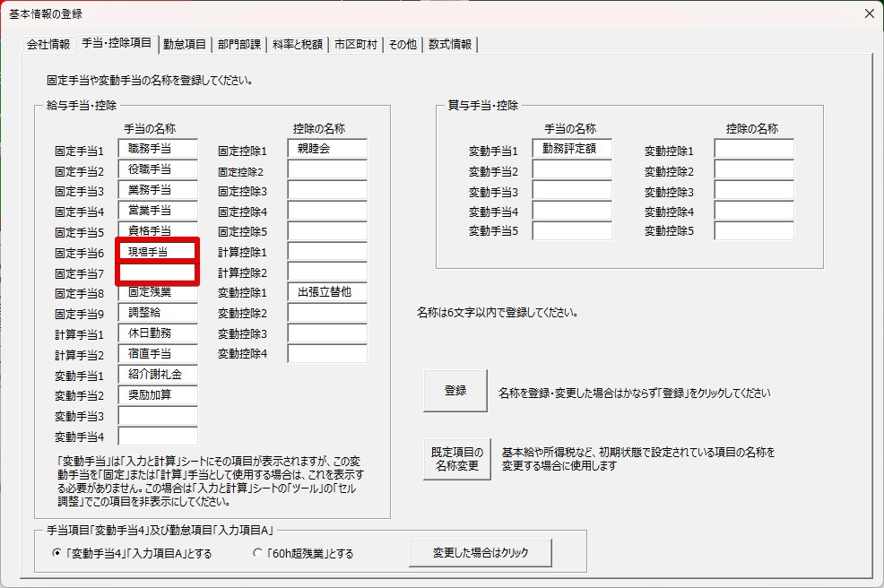The image size is (884, 588).
Task: Open the 市区町村 tab
Action: (356, 44)
